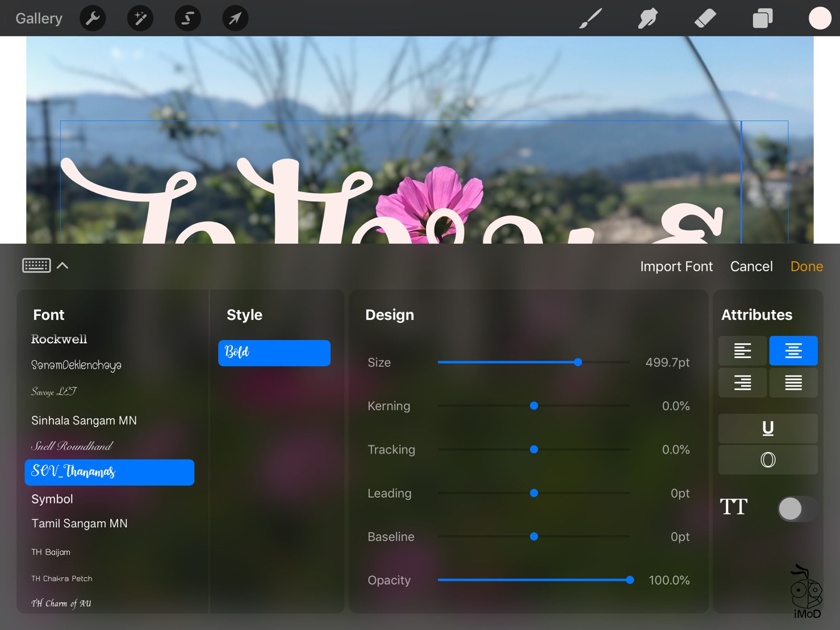This screenshot has height=630, width=840.
Task: Open the Transform arrow tool
Action: point(235,18)
